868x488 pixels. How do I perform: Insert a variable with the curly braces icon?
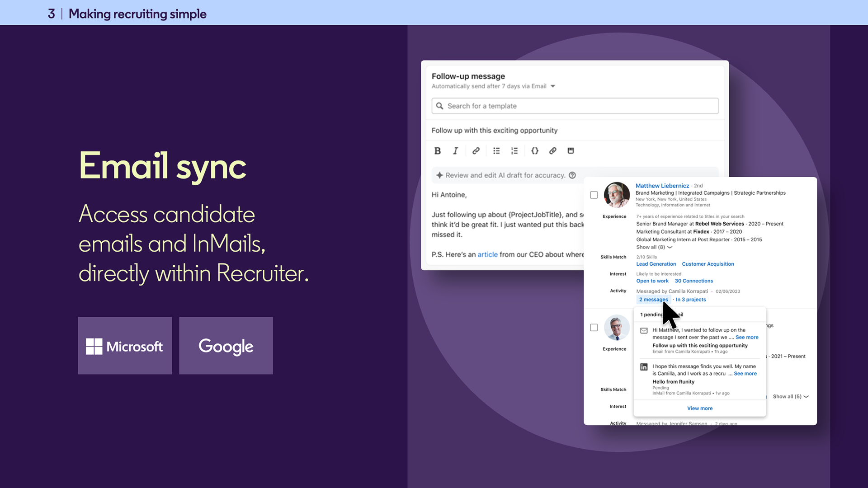(535, 151)
